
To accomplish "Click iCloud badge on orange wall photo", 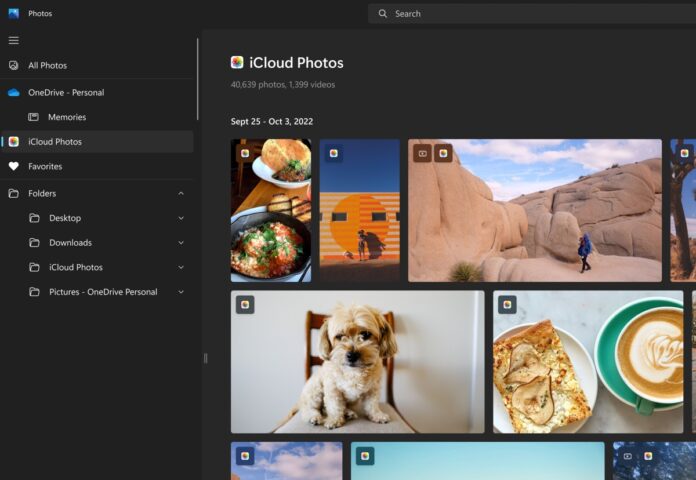I will 334,153.
